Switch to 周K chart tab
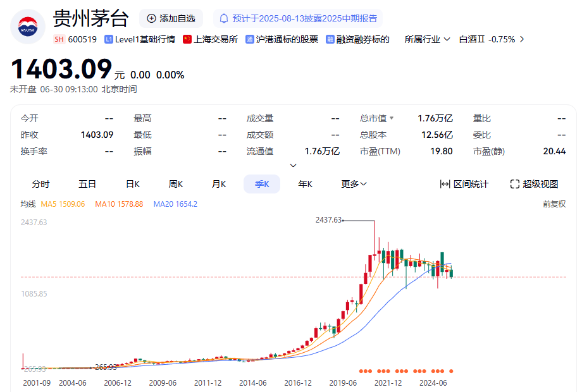This screenshot has height=392, width=582. [x=176, y=184]
